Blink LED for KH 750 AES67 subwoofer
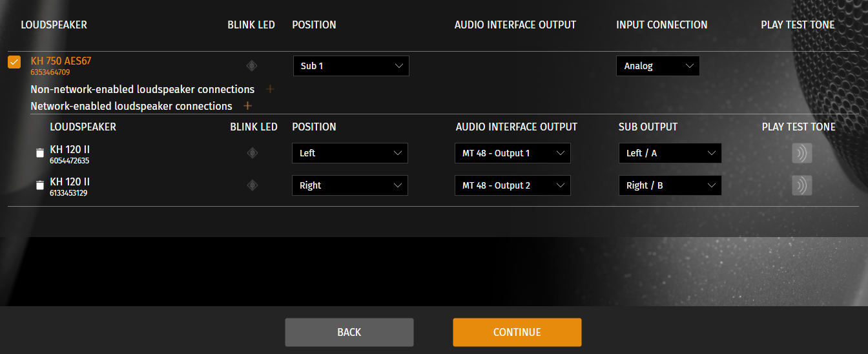 252,65
